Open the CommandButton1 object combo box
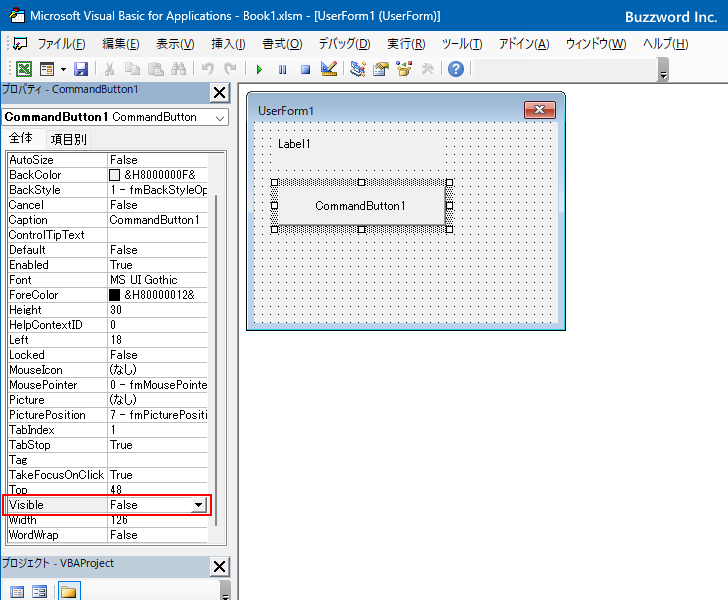This screenshot has width=728, height=600. pos(115,117)
